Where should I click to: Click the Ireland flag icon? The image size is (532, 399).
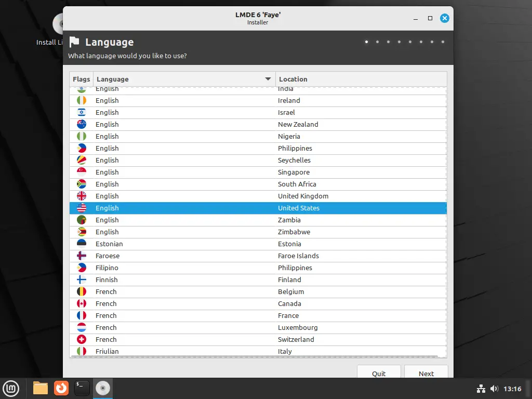coord(82,100)
